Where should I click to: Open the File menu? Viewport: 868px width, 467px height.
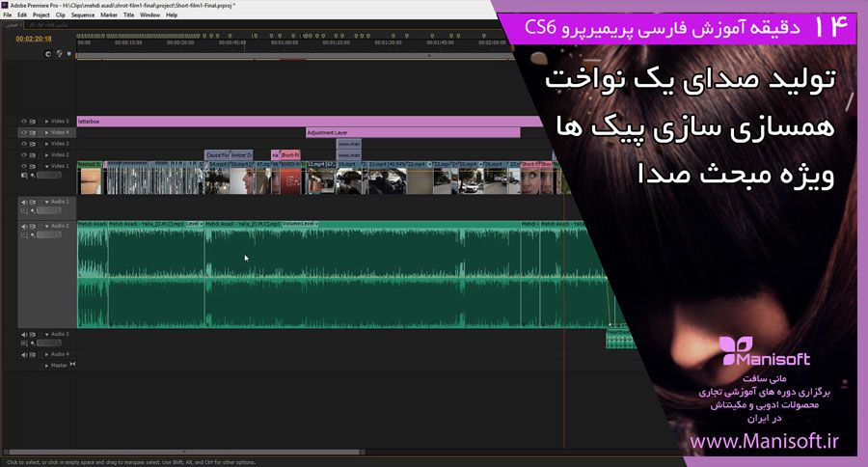coord(7,15)
